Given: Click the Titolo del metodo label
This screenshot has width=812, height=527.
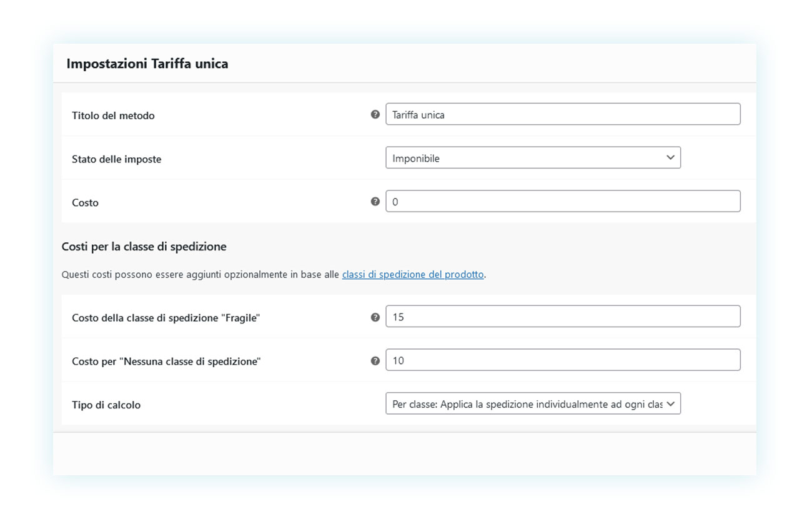Looking at the screenshot, I should tap(113, 116).
